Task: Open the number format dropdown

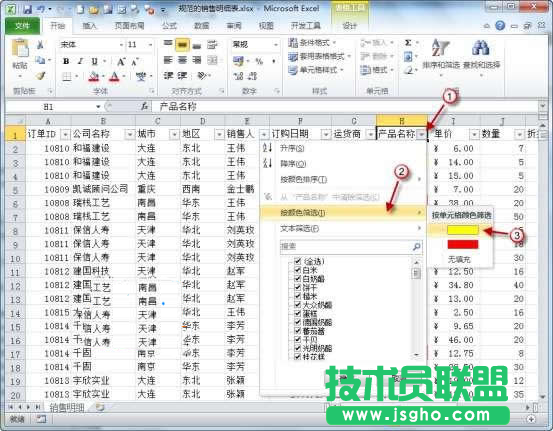Action: (276, 45)
